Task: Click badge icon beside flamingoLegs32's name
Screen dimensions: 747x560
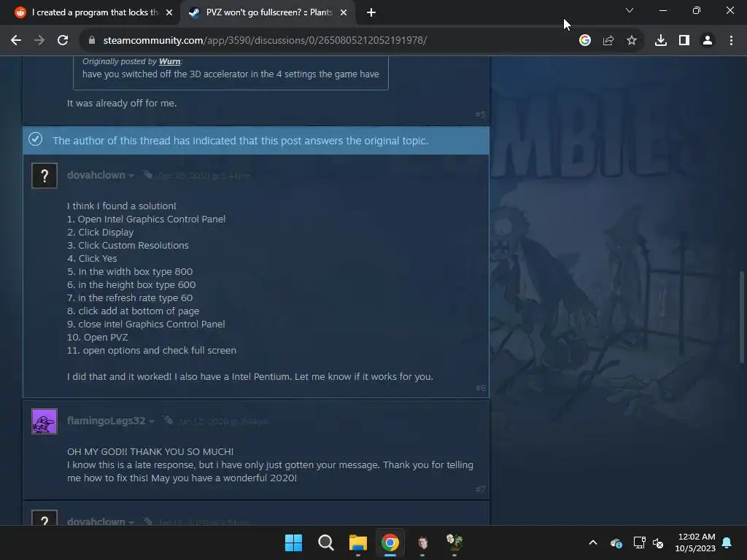Action: click(x=168, y=420)
